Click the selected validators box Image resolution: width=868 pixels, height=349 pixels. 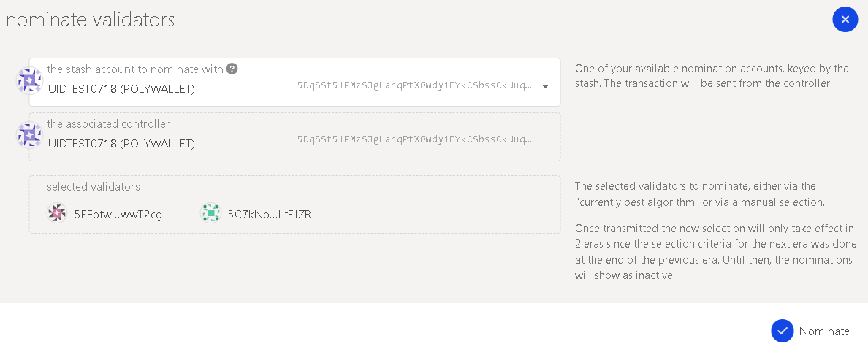click(x=294, y=204)
